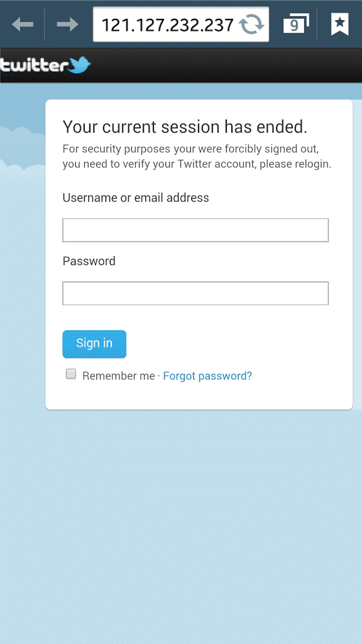Click empty area of black Twitter header
Viewport: 362px width, 644px height.
226,65
